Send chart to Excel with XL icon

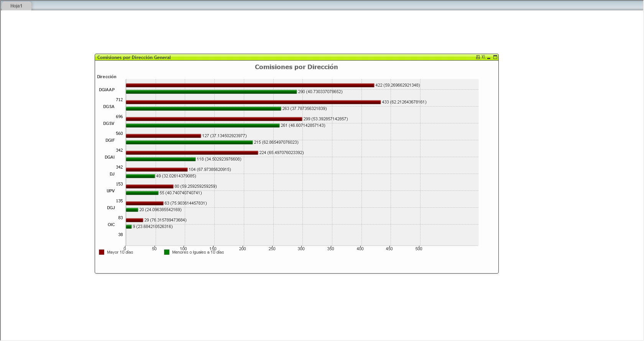(483, 57)
